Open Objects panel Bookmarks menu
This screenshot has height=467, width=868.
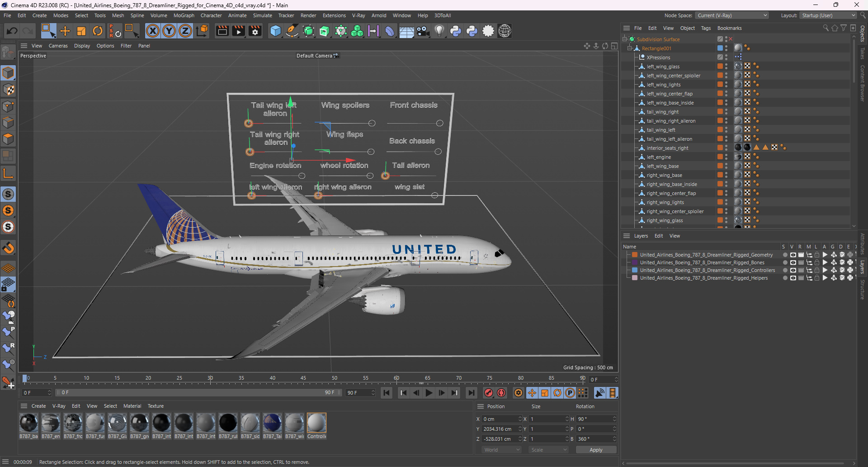729,28
